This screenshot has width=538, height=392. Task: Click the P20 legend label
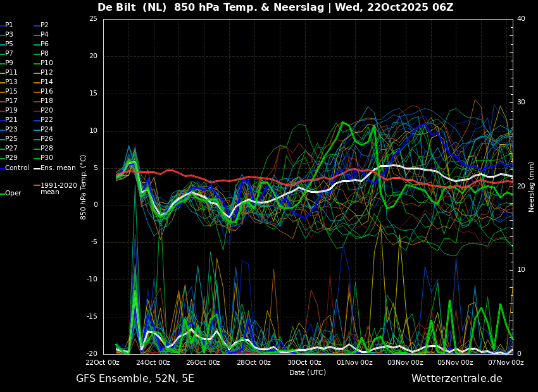click(x=47, y=111)
